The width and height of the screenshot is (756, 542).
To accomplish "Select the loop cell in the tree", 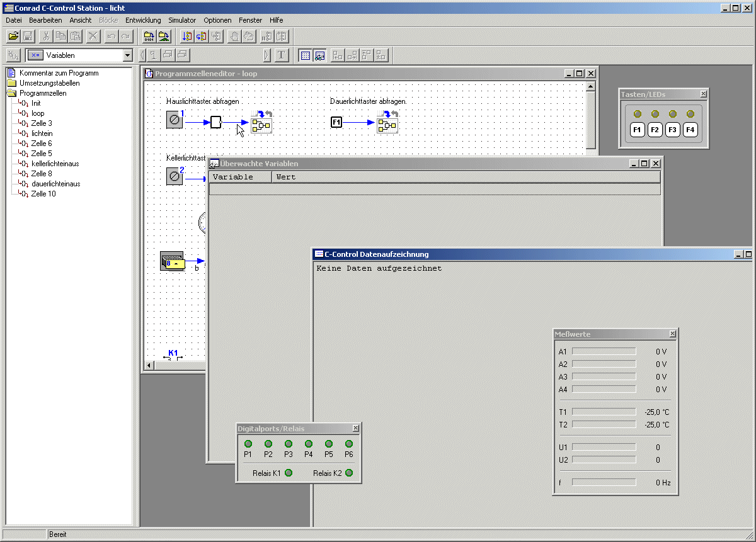I will pyautogui.click(x=38, y=113).
